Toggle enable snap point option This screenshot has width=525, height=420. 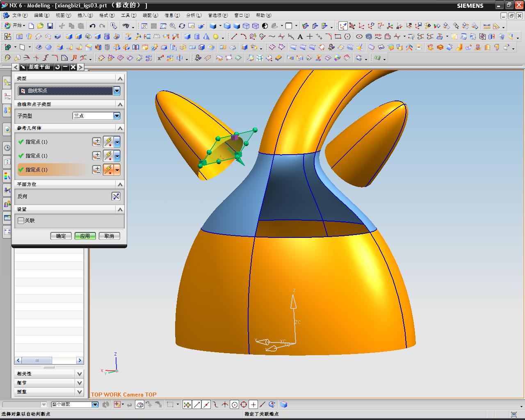point(187,405)
